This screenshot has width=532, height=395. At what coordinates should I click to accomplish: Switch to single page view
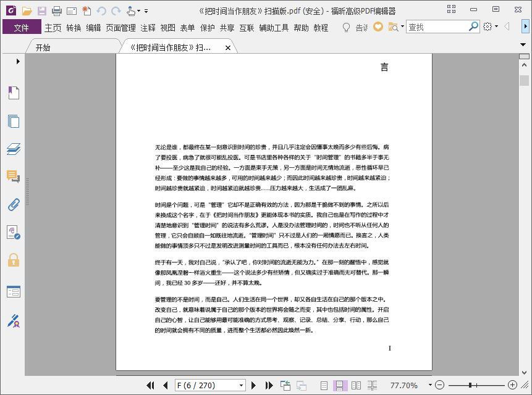tap(324, 385)
